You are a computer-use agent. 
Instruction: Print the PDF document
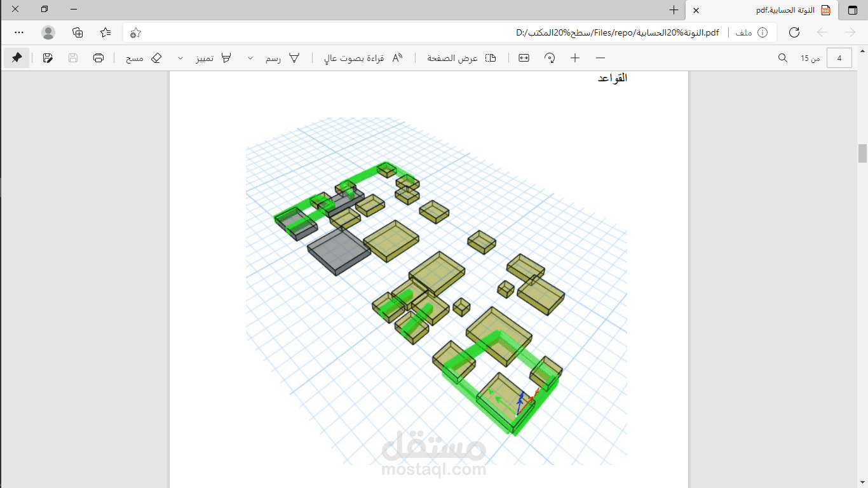[x=98, y=58]
